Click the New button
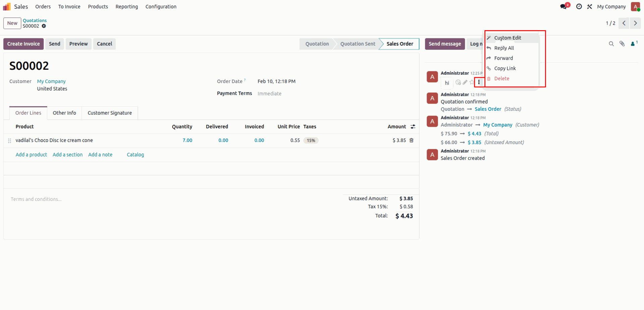This screenshot has height=310, width=644. click(12, 23)
